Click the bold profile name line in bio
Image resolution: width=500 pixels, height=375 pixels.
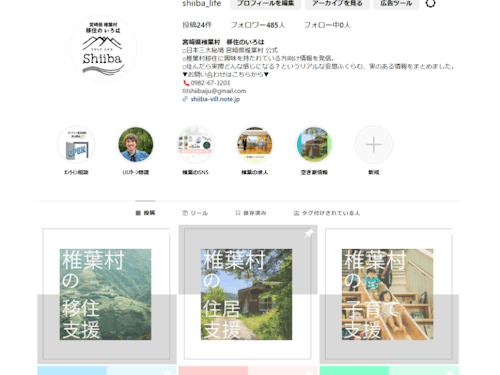coord(223,42)
